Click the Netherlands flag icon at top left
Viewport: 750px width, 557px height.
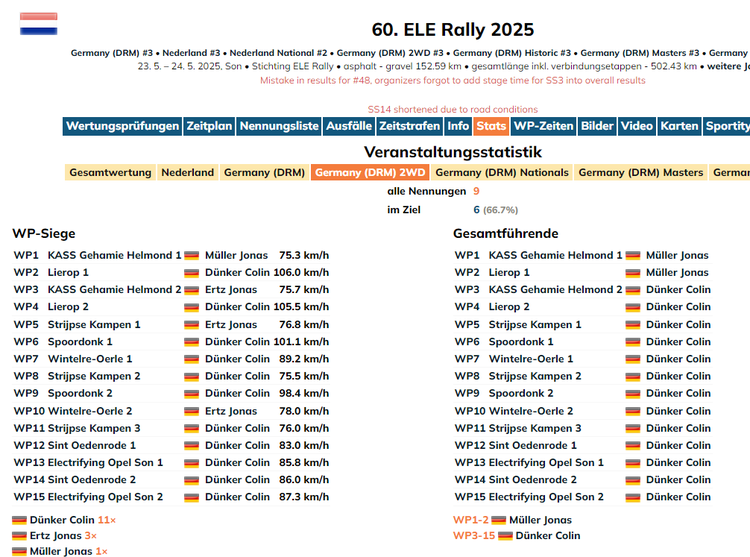click(38, 24)
